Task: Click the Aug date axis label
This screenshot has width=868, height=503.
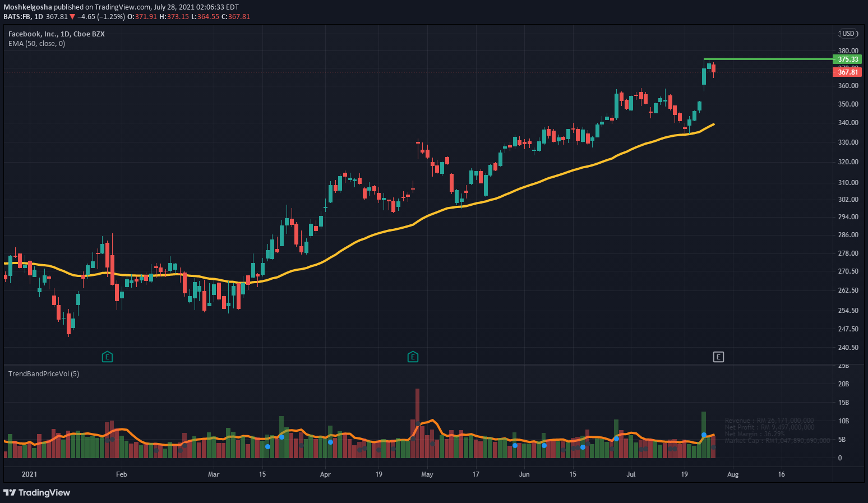Action: [x=733, y=474]
